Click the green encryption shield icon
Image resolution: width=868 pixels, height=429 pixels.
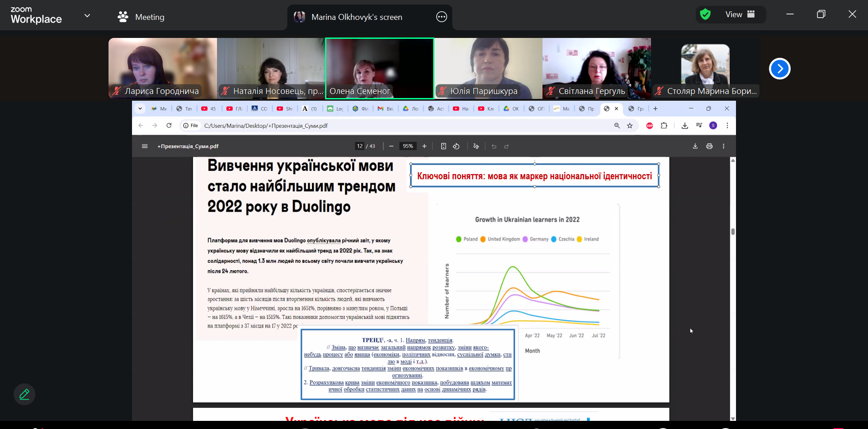(x=705, y=14)
